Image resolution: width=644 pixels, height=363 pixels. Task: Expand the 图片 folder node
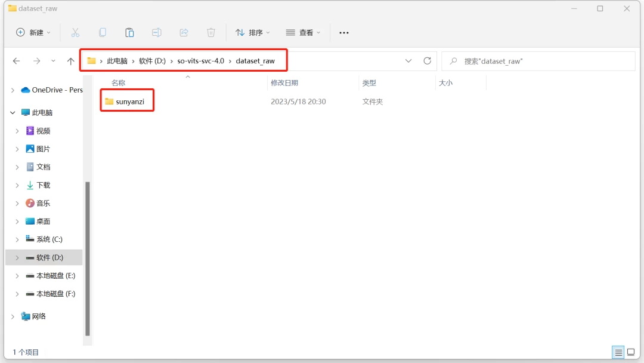17,149
